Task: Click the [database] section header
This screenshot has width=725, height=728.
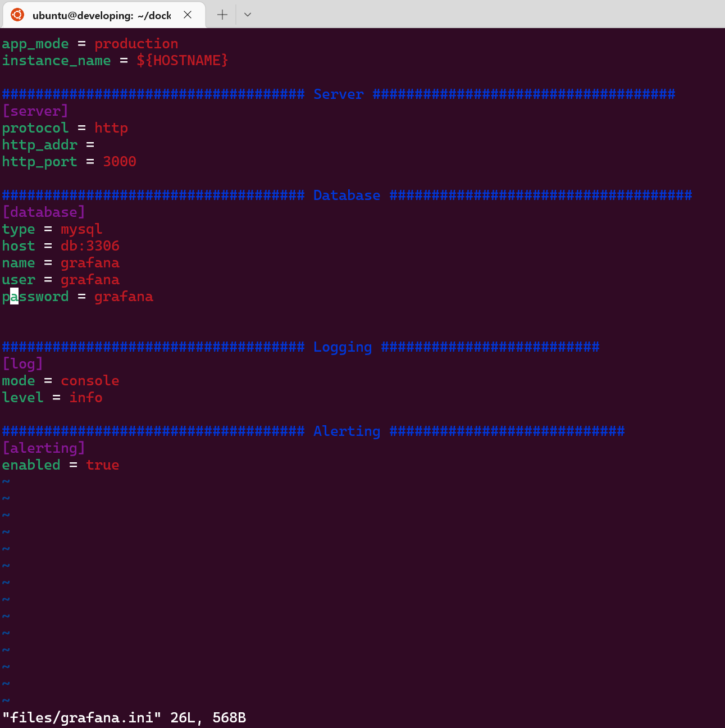Action: (x=44, y=212)
